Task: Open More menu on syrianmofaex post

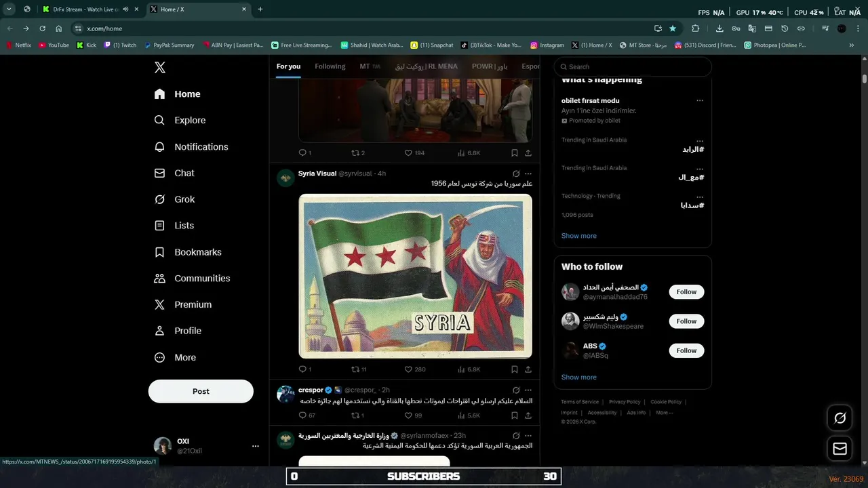Action: tap(528, 436)
